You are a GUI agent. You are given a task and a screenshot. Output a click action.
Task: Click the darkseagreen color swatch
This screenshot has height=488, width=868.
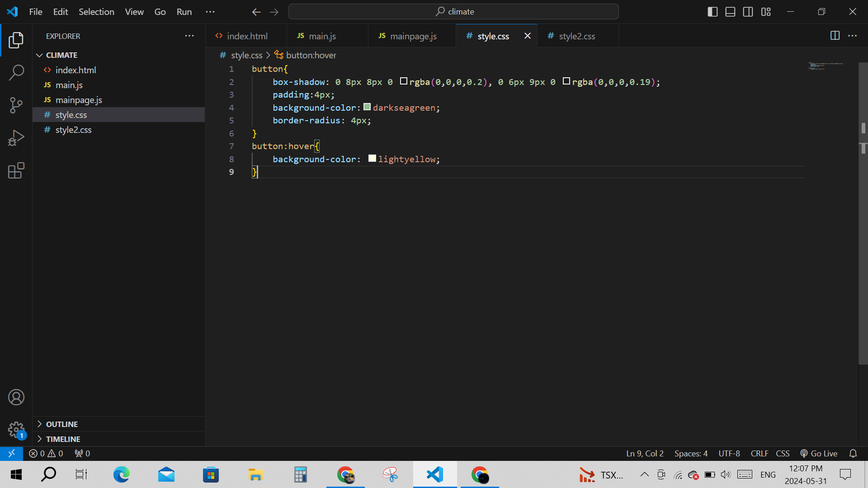(367, 107)
